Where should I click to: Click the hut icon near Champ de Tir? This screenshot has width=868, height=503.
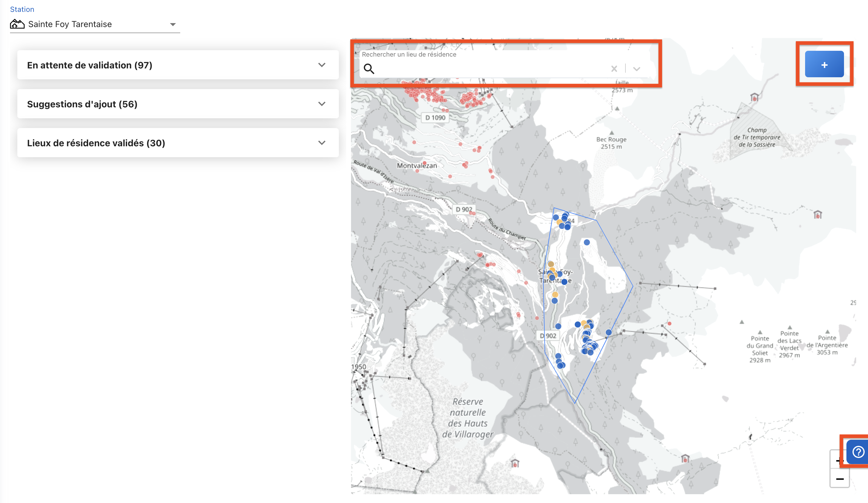coord(754,98)
